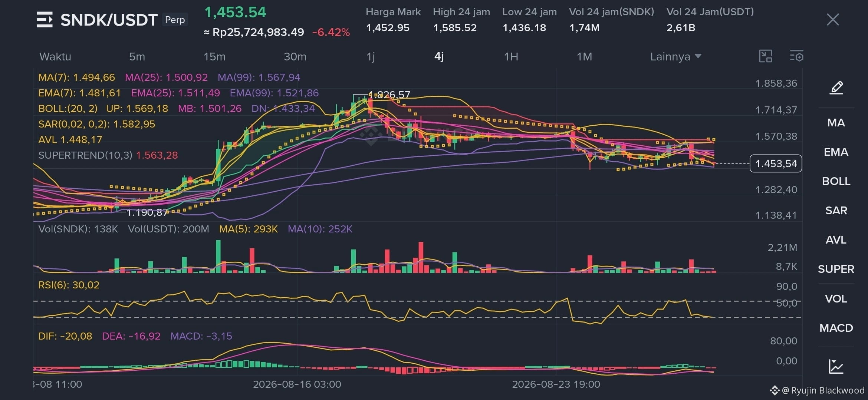Toggle the SUPER trend indicator
The image size is (868, 400).
pos(836,269)
